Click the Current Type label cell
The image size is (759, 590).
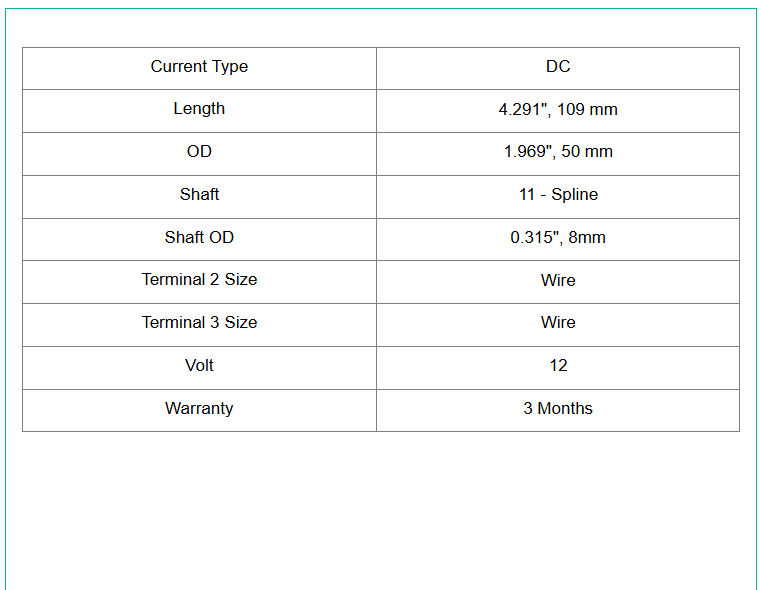(x=199, y=67)
